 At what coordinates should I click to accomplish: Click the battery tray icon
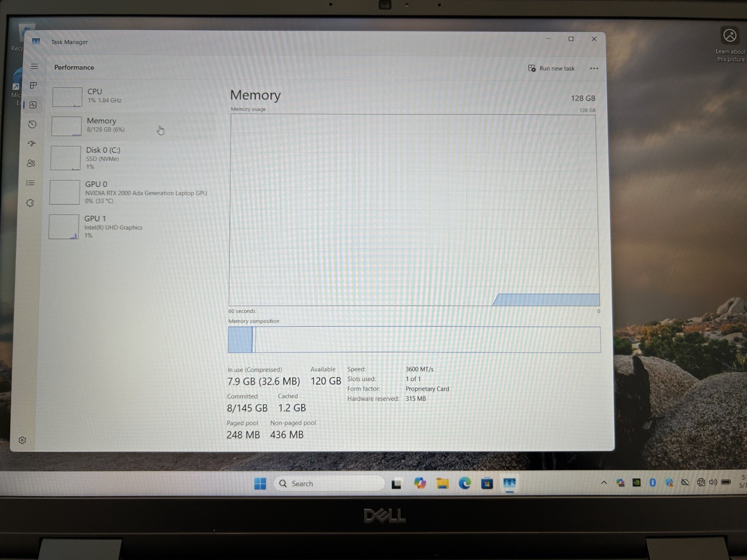tap(726, 482)
